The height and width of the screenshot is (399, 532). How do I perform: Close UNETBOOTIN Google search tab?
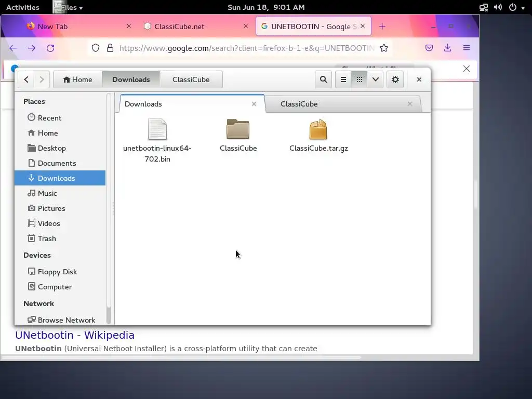(x=363, y=26)
